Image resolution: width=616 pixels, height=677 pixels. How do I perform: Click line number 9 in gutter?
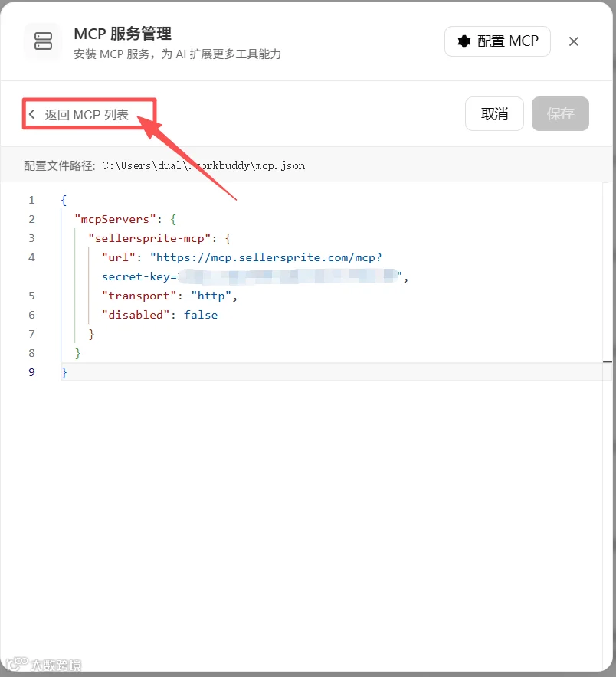(31, 372)
